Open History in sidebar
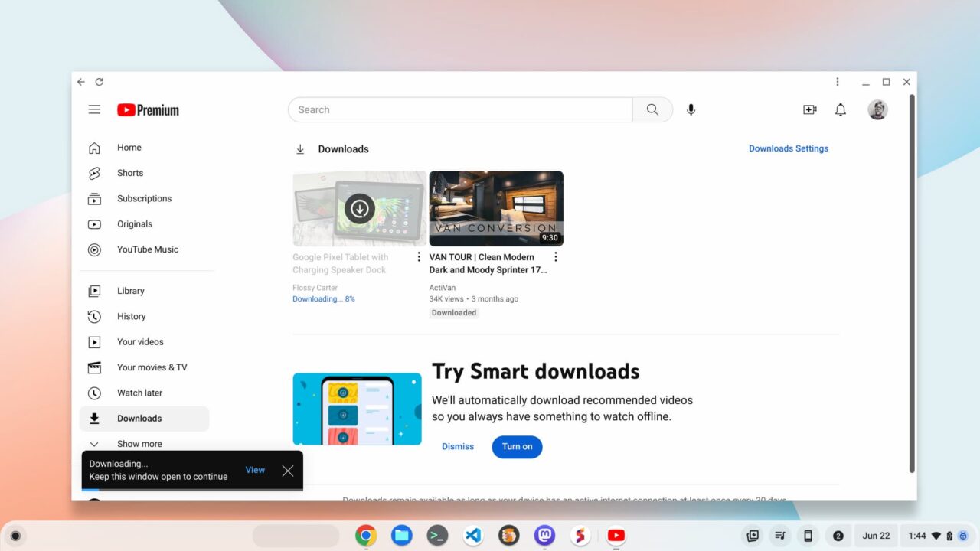Screen dimensions: 980x551 coord(144,316)
